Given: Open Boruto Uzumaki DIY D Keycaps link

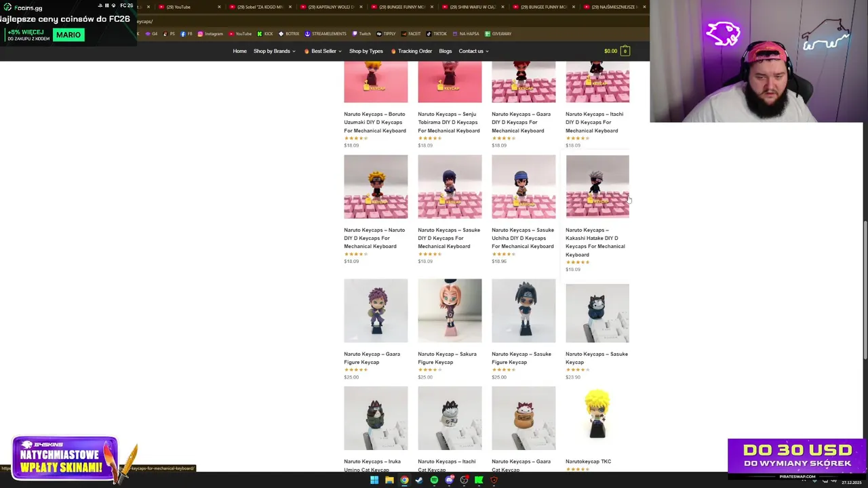Looking at the screenshot, I should (x=374, y=122).
